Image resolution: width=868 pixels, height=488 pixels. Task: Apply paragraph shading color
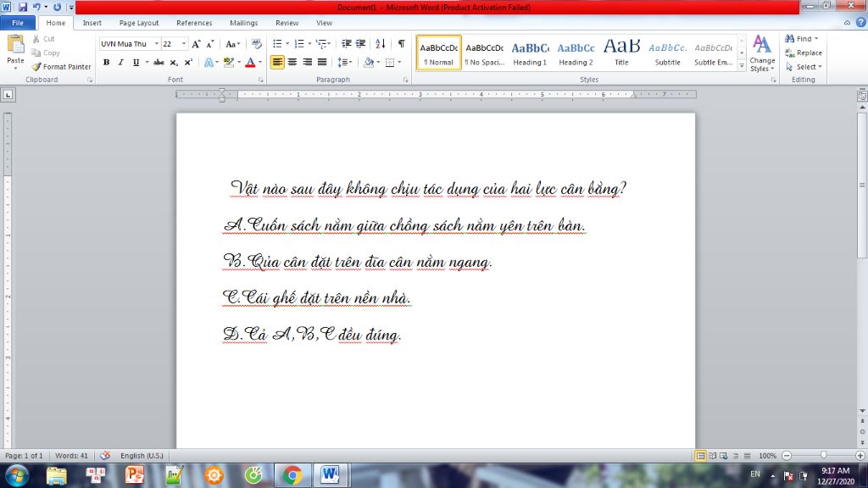(369, 63)
